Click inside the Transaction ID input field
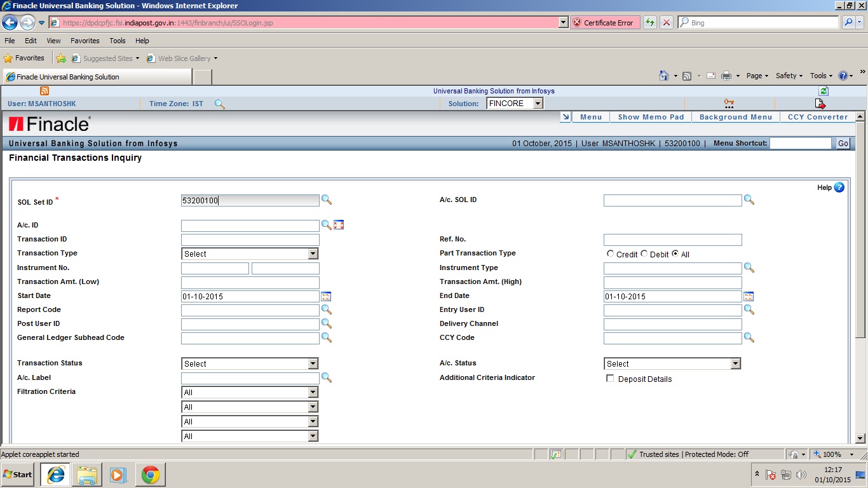Screen dimensions: 868x488 pyautogui.click(x=250, y=240)
